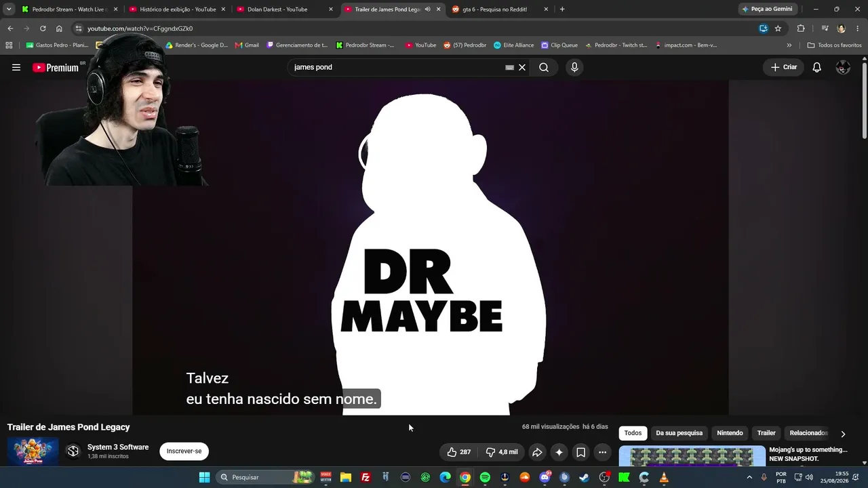The height and width of the screenshot is (488, 868).
Task: Select the Trailer filter chip
Action: coord(766,433)
